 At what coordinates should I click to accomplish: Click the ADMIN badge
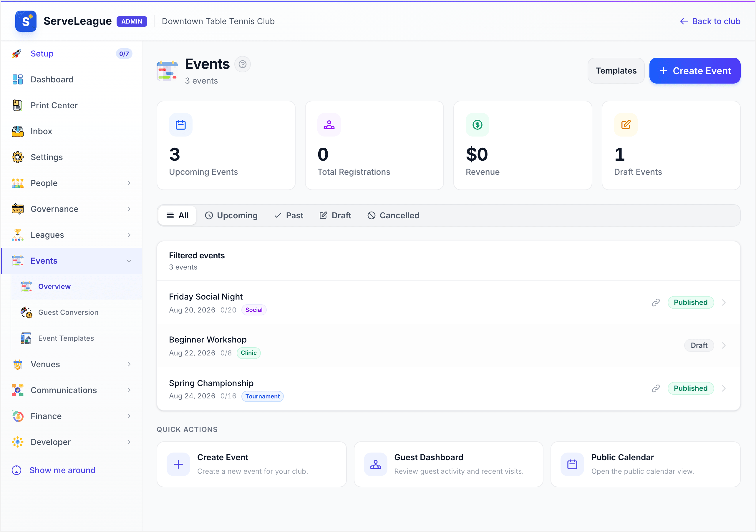132,21
